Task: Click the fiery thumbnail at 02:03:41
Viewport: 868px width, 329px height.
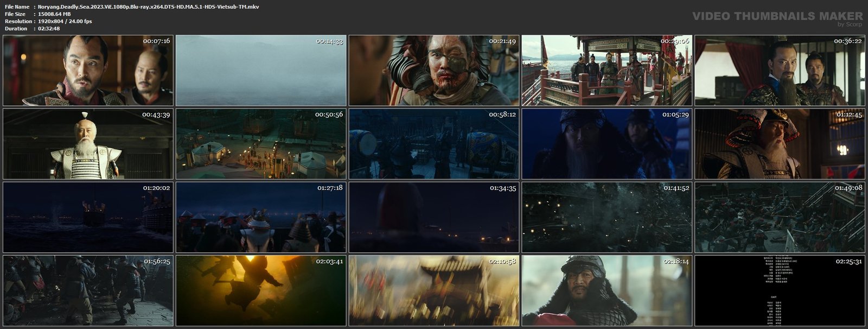Action: pos(261,290)
